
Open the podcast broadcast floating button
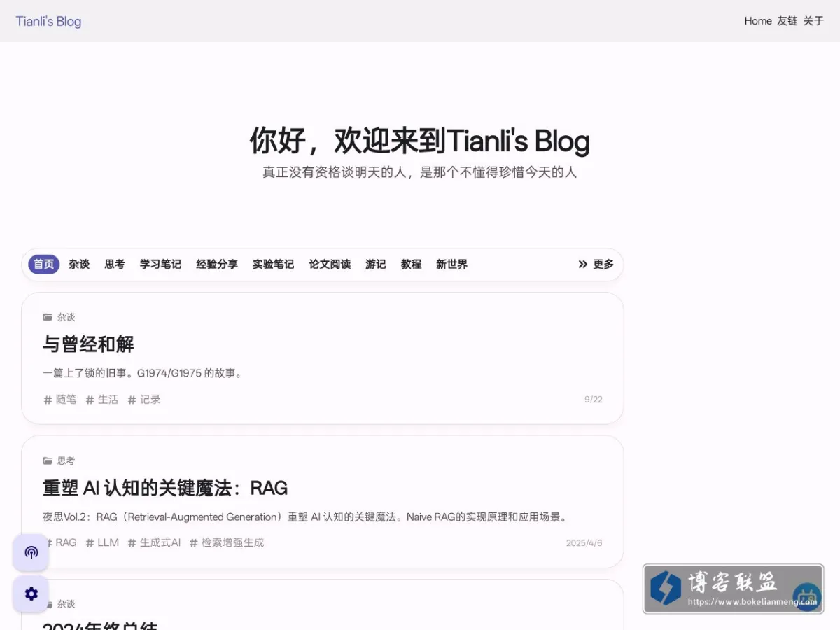tap(31, 552)
